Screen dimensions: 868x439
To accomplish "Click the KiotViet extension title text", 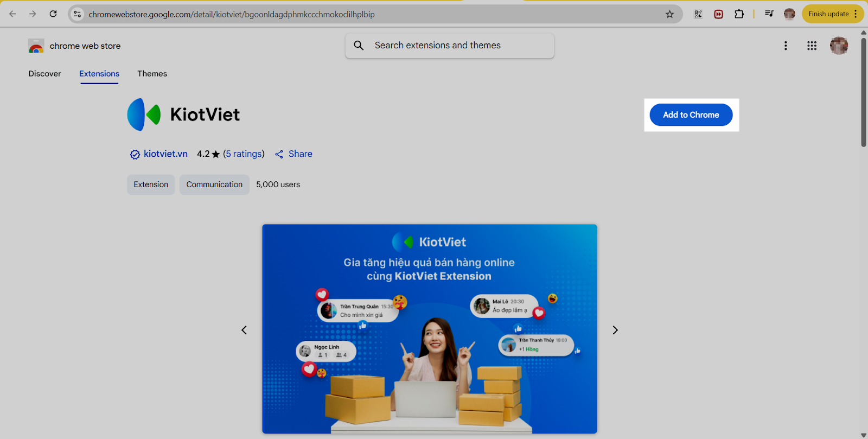I will tap(205, 114).
